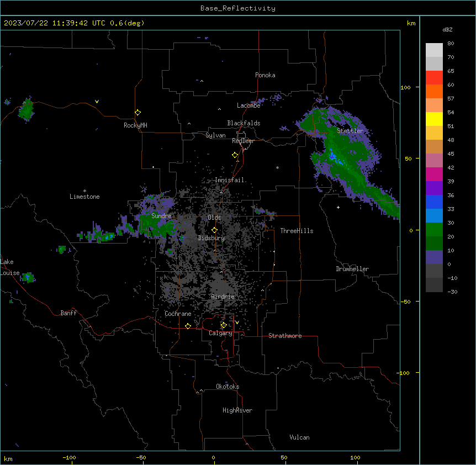The height and width of the screenshot is (465, 476).
Task: Select the Limestone label
Action: [x=84, y=197]
